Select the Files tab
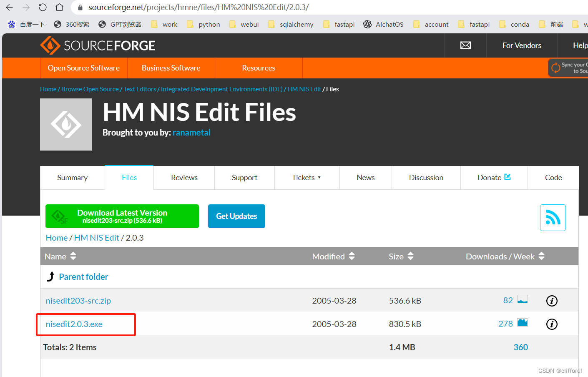 [x=129, y=178]
